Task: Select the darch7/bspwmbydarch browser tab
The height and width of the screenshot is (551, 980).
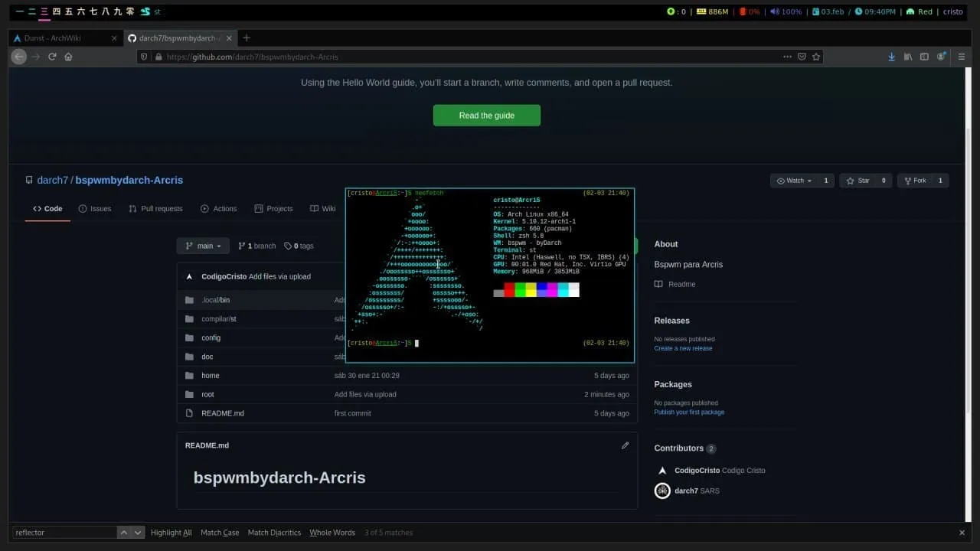Action: pyautogui.click(x=179, y=38)
